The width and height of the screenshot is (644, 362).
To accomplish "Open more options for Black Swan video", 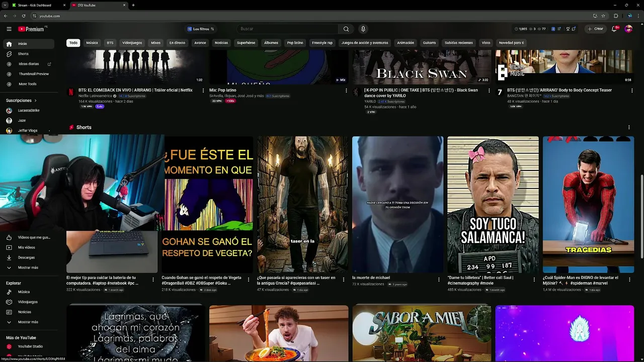I will coord(489,90).
